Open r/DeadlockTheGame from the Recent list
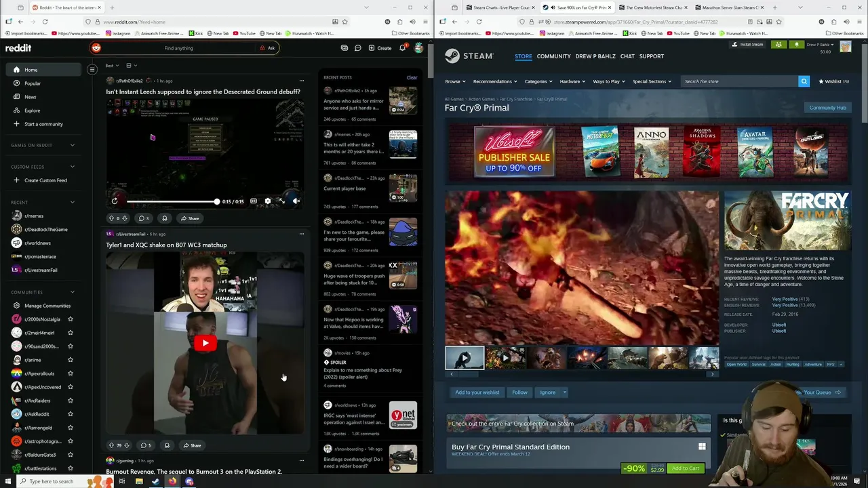This screenshot has width=868, height=488. coord(41,230)
